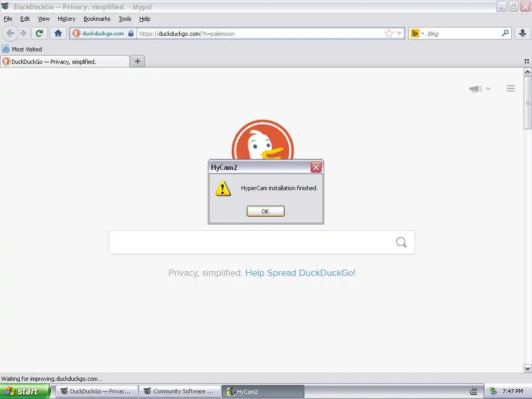Open a new tab with plus button

[x=138, y=61]
